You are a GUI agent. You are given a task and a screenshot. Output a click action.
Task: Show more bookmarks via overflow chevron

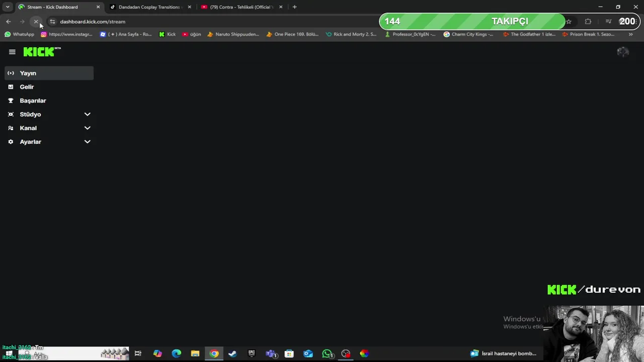[630, 34]
